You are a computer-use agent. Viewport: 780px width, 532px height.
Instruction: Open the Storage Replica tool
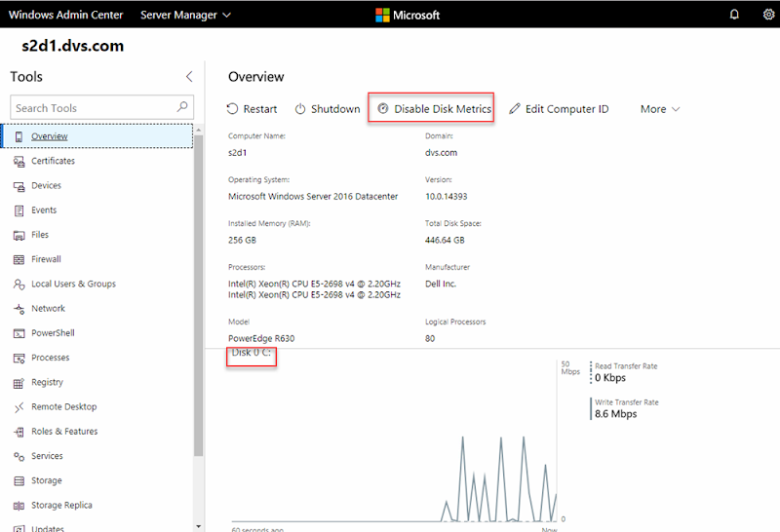tap(97, 505)
